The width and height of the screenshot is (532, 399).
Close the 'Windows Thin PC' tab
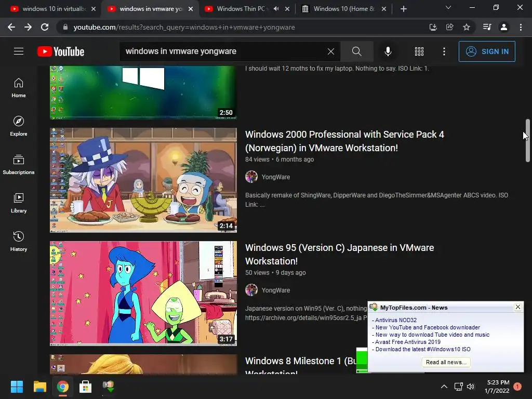click(x=287, y=9)
